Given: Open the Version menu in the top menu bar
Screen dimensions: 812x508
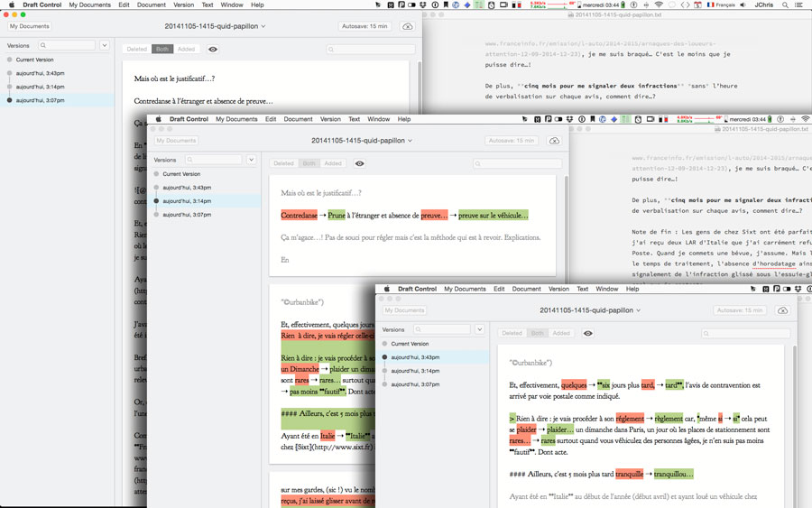Looking at the screenshot, I should (x=183, y=5).
